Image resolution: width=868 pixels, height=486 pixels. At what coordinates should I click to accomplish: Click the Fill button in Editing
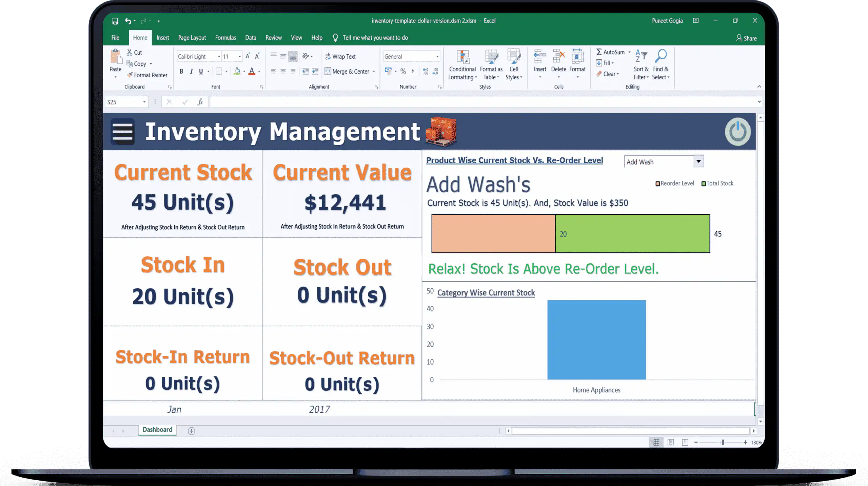[x=605, y=63]
